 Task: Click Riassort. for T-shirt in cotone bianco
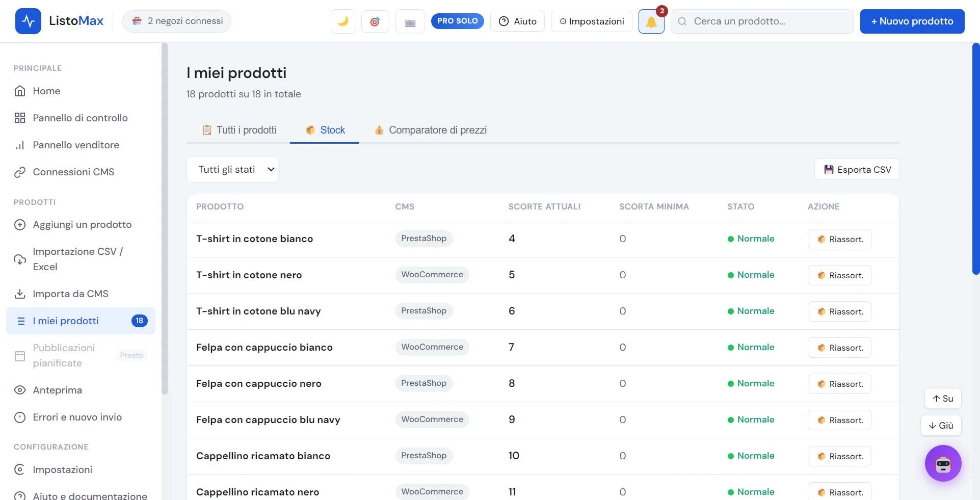click(839, 239)
